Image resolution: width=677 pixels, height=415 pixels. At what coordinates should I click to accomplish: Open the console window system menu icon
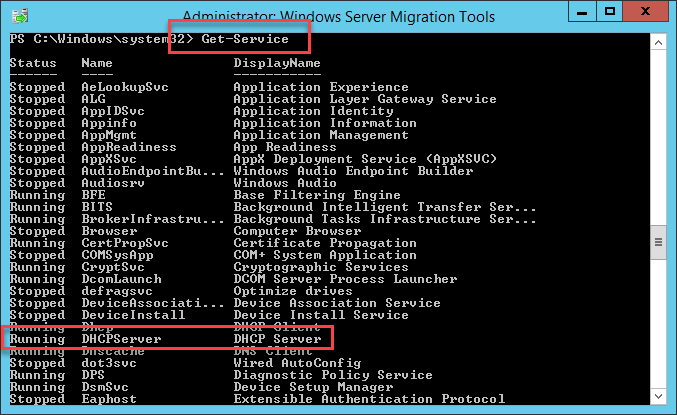click(x=19, y=12)
